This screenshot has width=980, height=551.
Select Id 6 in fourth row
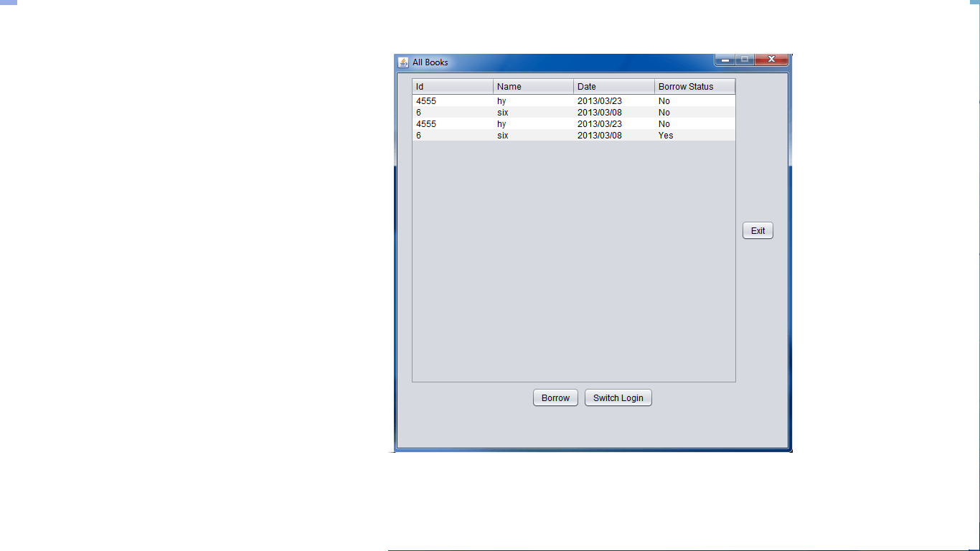coord(453,136)
